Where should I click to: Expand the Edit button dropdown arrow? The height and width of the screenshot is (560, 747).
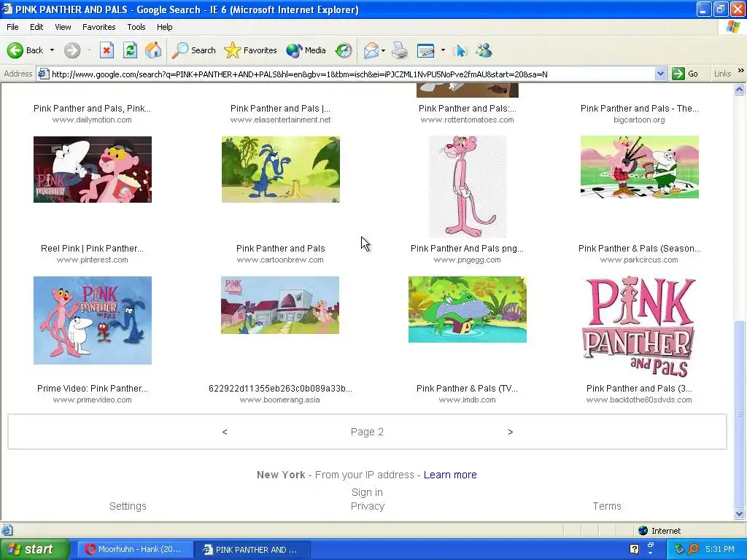(x=443, y=50)
